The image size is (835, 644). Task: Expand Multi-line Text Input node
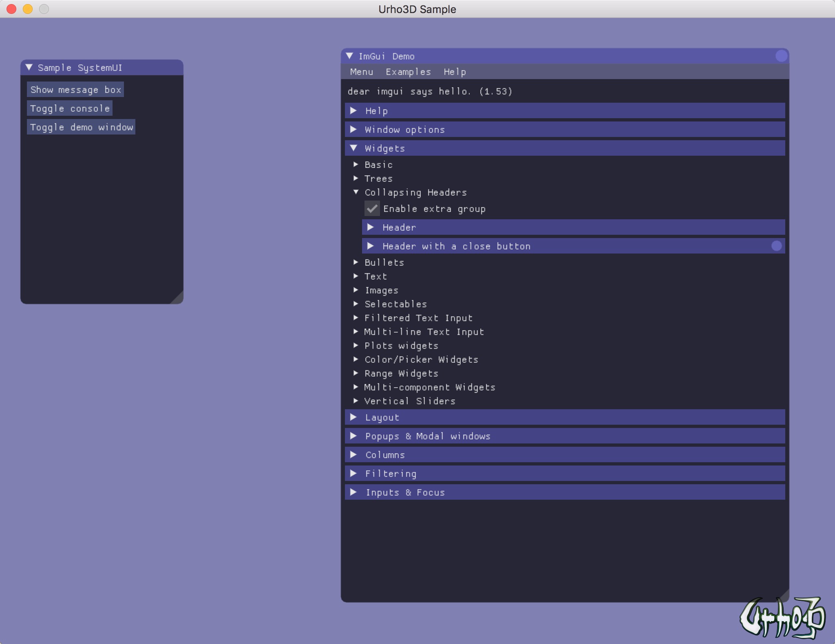(356, 332)
